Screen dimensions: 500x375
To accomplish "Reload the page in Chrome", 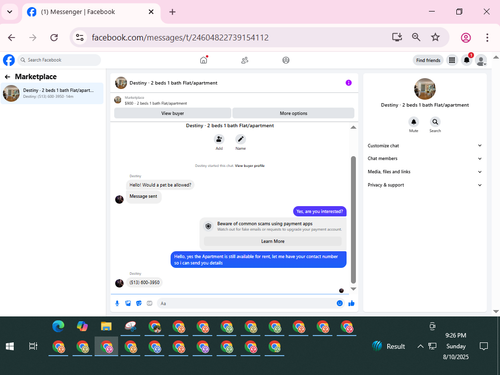I will point(54,37).
